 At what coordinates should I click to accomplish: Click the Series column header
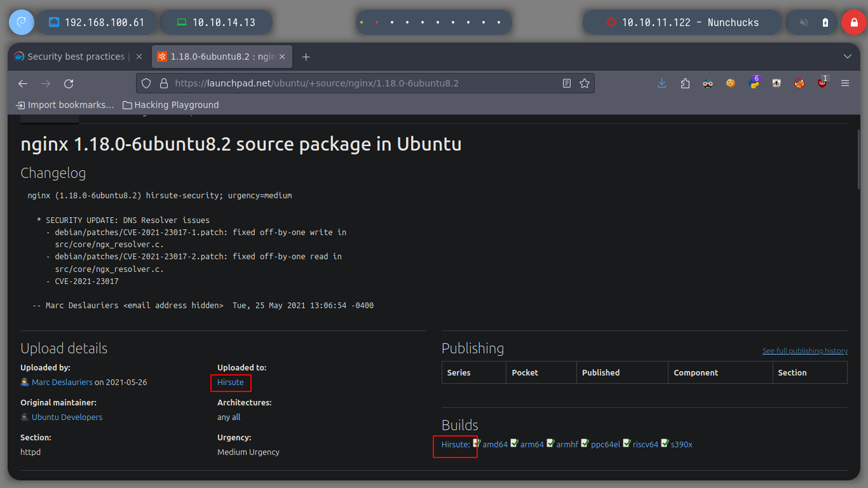point(474,373)
